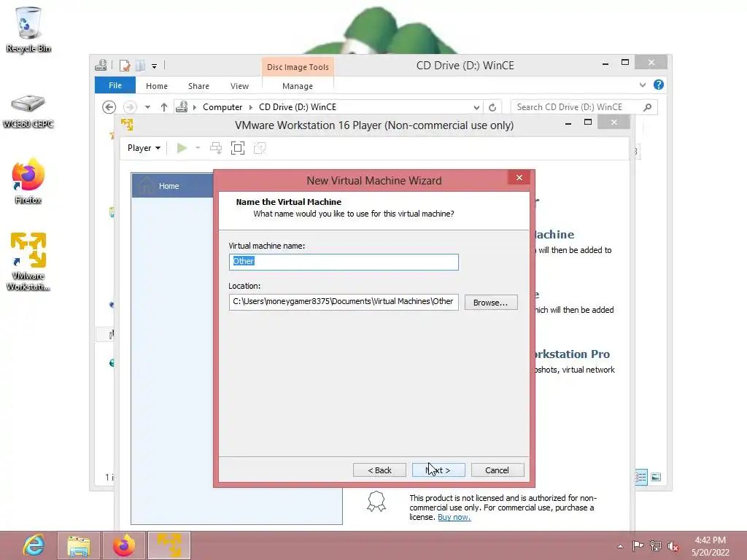
Task: Open network icon in system tray
Action: click(x=656, y=545)
